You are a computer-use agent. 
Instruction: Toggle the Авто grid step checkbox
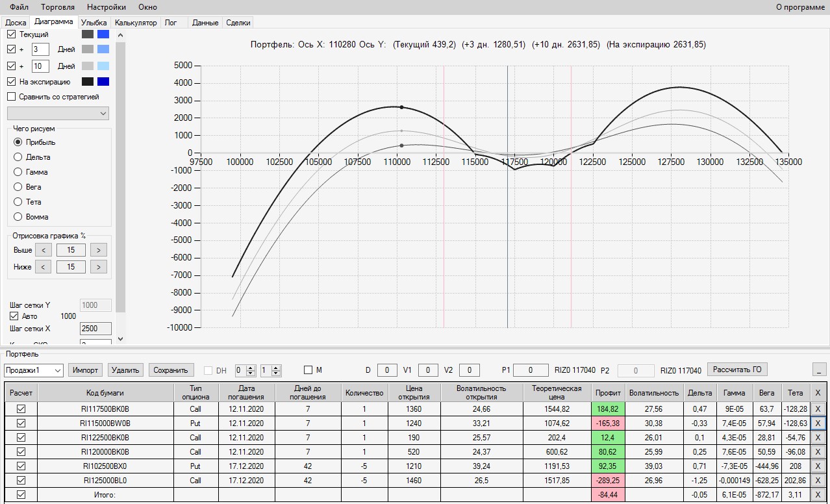14,316
